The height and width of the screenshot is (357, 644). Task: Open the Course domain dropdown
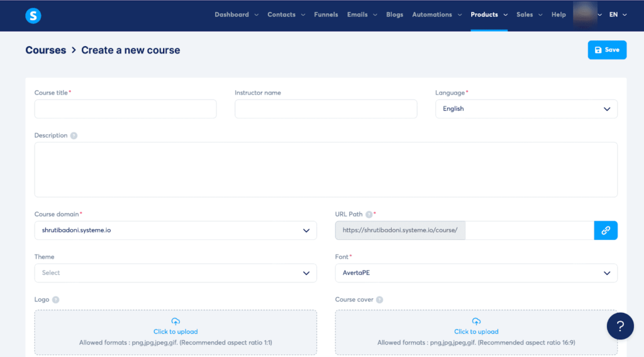coord(175,230)
